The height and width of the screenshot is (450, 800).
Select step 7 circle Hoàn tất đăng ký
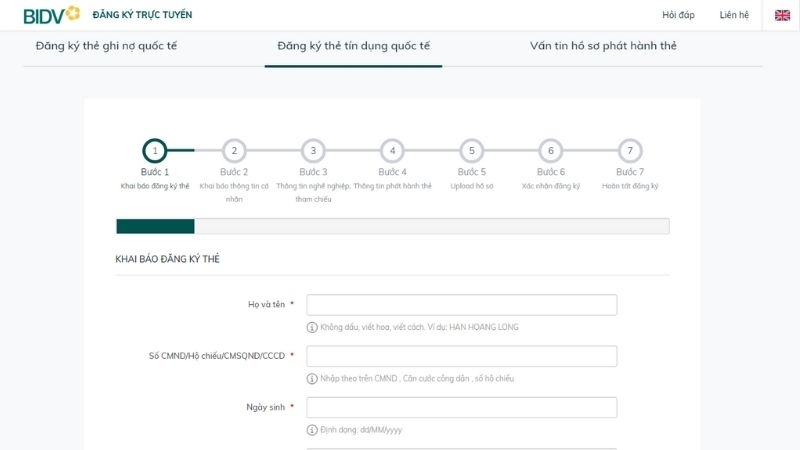(630, 151)
